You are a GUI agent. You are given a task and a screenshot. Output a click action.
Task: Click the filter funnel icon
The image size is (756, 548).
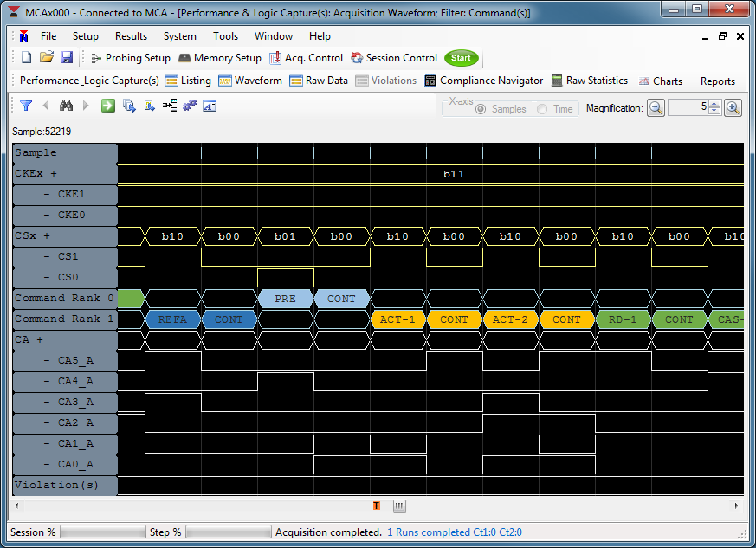(26, 106)
